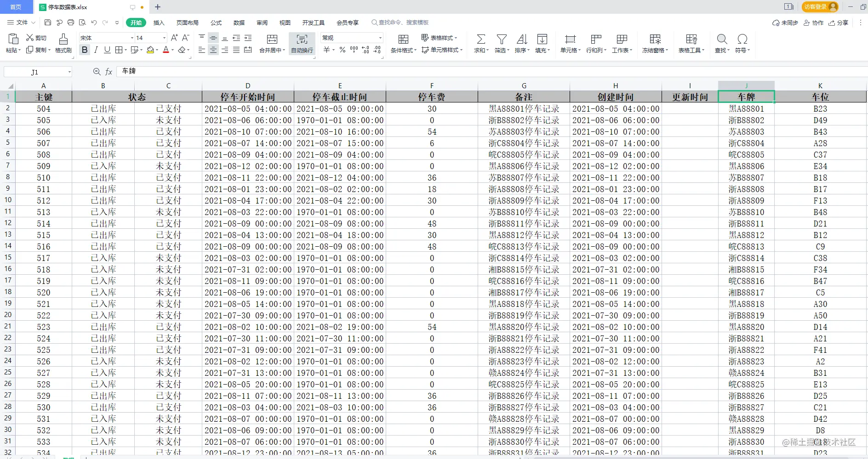Click the Freeze Panes (冻结窗格) icon
Image resolution: width=868 pixels, height=459 pixels.
655,39
